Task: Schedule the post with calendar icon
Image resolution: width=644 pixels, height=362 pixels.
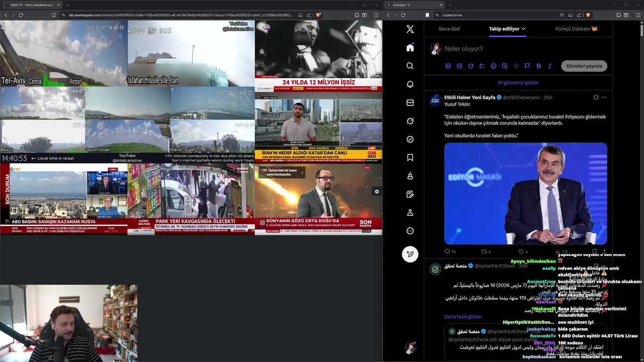Action: tap(505, 66)
